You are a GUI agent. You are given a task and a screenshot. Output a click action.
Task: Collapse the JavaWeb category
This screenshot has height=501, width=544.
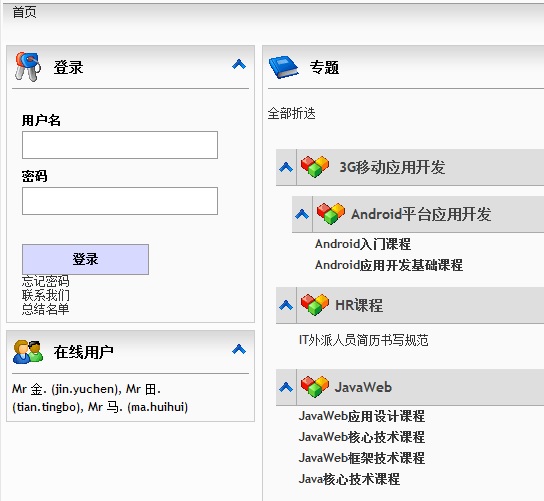[286, 387]
